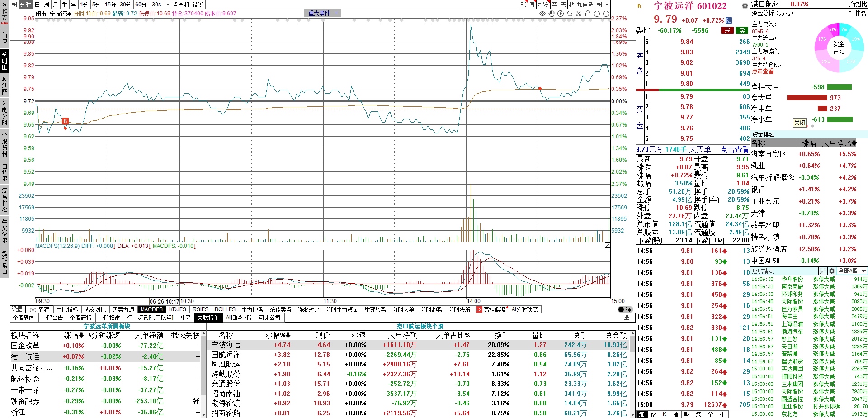The height and width of the screenshot is (418, 868).
Task: Sort stock list by 涨幅% column arrow
Action: 288,336
